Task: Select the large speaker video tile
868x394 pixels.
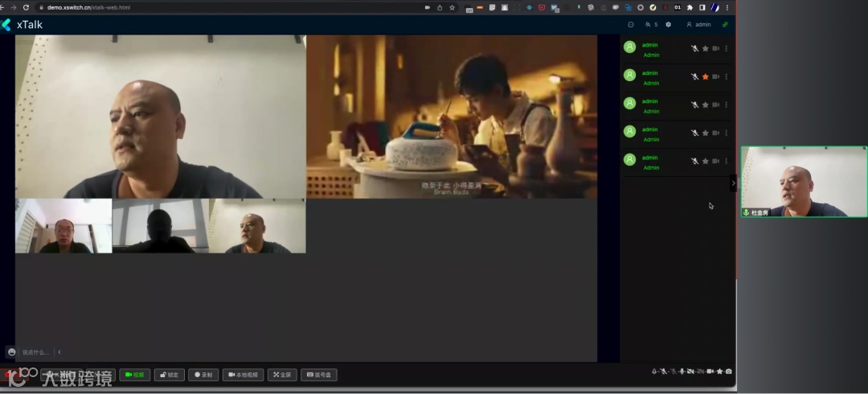Action: pyautogui.click(x=161, y=117)
